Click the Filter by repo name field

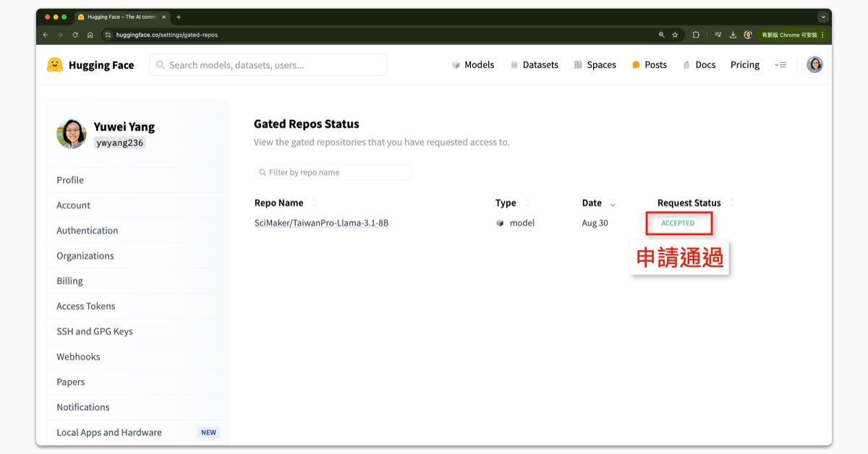point(333,172)
